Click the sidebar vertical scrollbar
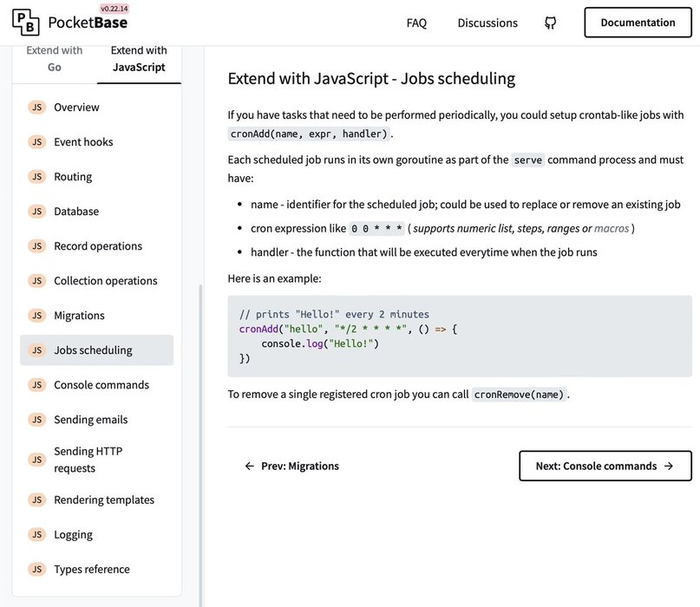The width and height of the screenshot is (700, 607). pos(201,434)
